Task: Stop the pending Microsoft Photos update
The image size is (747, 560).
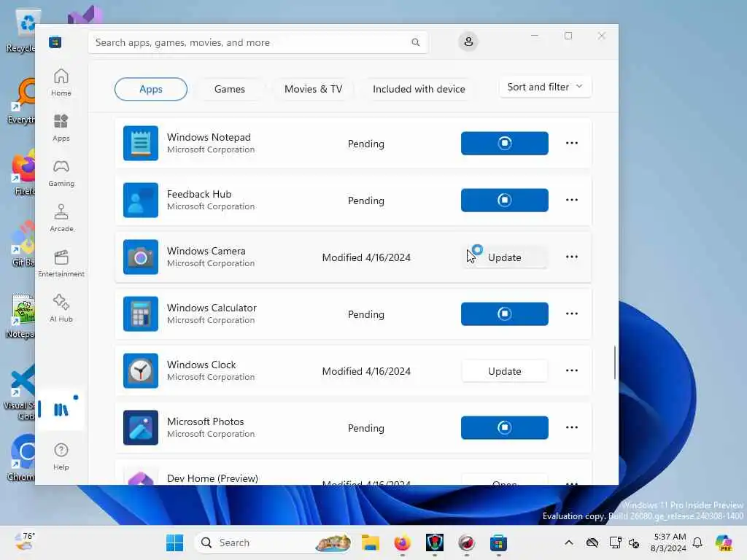Action: click(505, 427)
